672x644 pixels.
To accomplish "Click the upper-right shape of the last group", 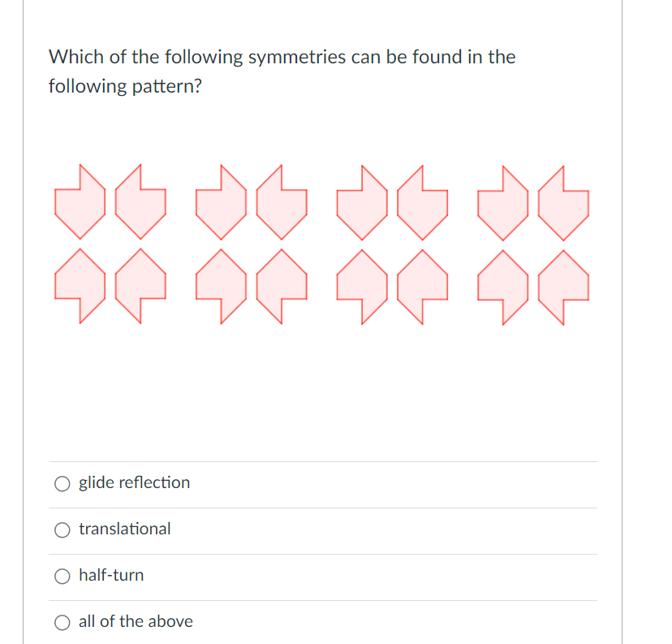I will (x=563, y=203).
